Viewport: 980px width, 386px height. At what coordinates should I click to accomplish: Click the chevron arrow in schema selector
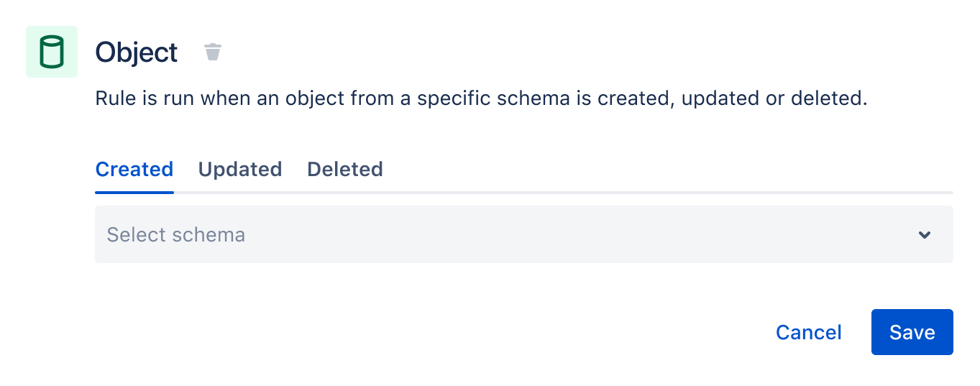click(925, 235)
